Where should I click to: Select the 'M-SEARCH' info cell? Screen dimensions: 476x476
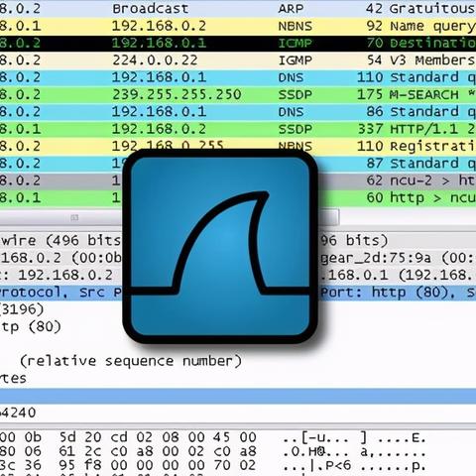click(x=432, y=94)
